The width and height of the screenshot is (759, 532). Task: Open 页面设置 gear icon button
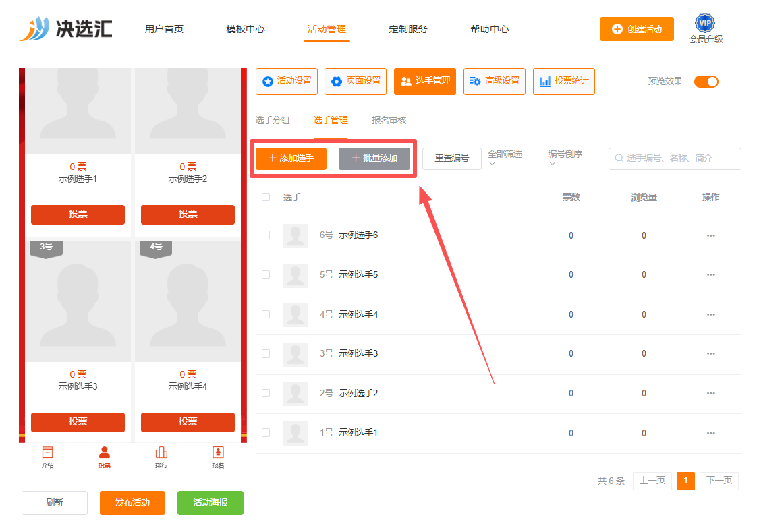pos(356,82)
